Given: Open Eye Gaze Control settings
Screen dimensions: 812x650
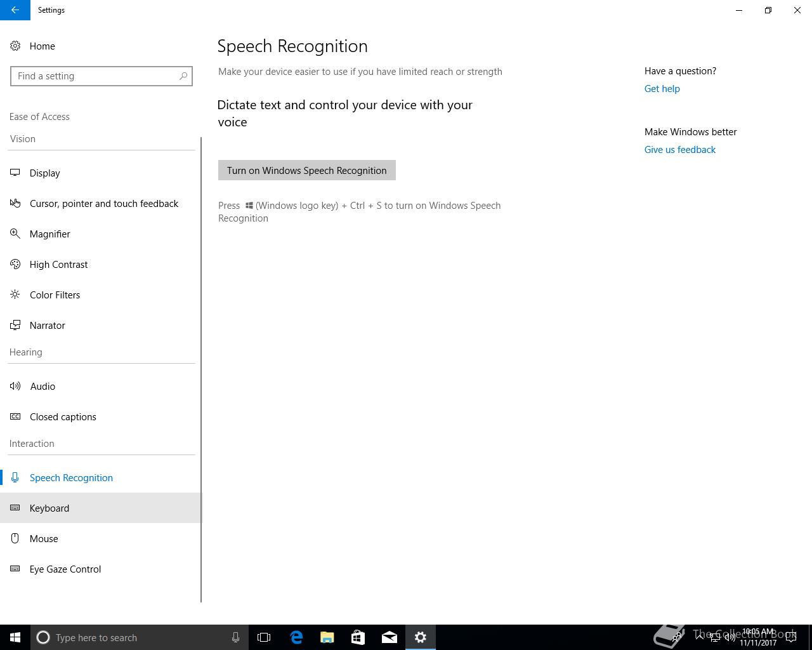Looking at the screenshot, I should 101,569.
